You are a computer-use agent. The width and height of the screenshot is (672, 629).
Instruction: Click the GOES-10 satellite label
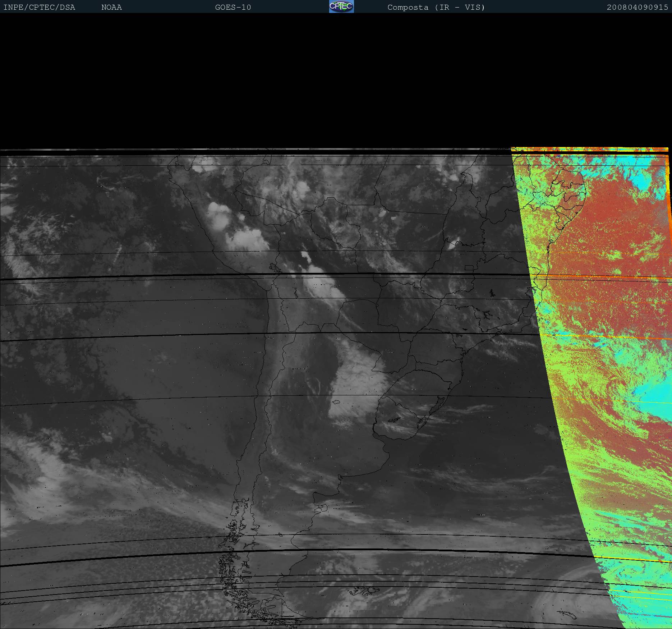point(233,8)
